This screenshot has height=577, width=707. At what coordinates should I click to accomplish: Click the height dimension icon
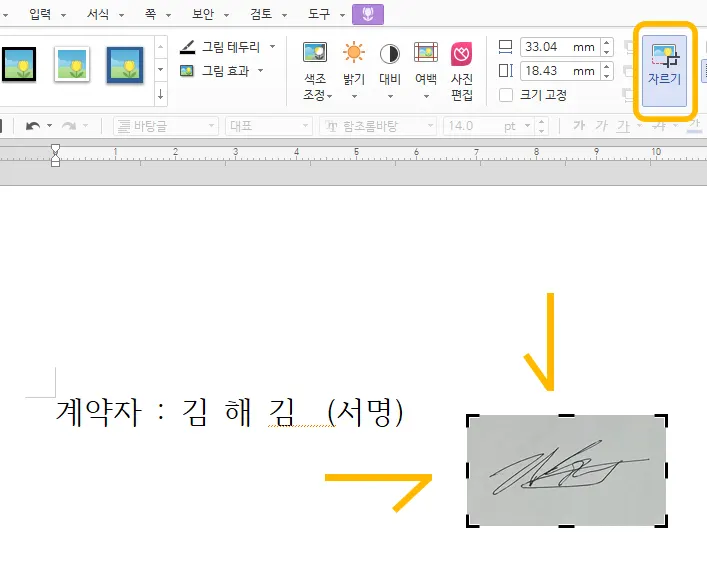(505, 71)
